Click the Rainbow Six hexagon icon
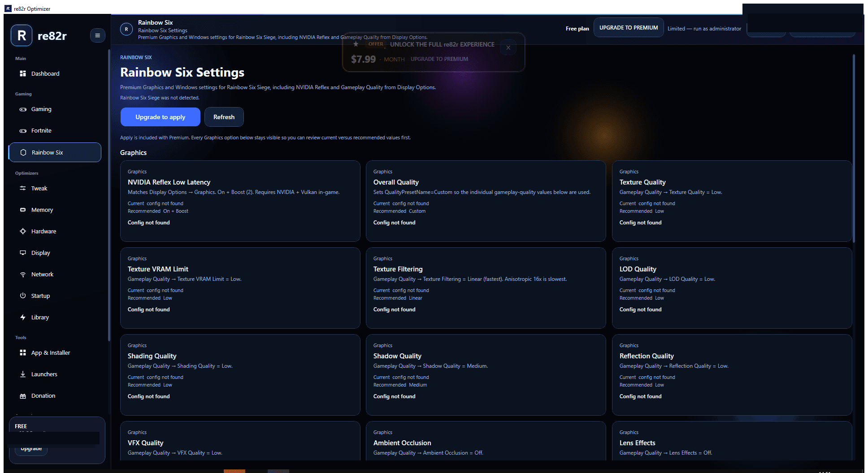This screenshot has width=868, height=473. [23, 152]
